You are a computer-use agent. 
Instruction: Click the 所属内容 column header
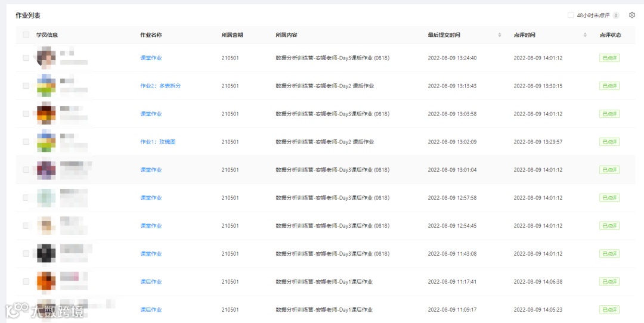(x=286, y=35)
